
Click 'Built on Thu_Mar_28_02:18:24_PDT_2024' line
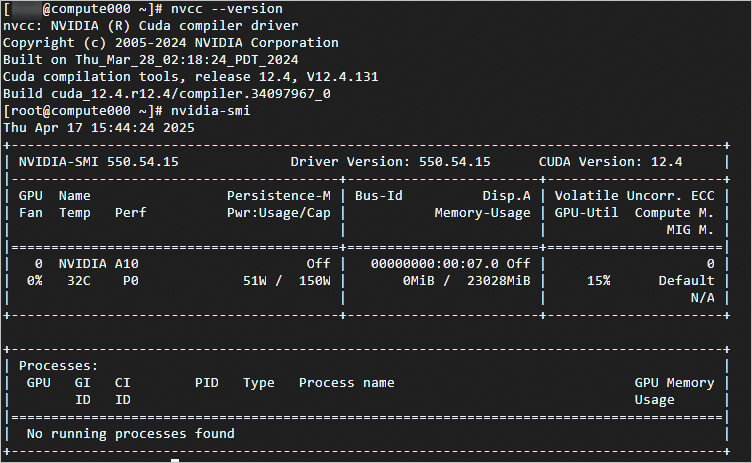pos(151,59)
